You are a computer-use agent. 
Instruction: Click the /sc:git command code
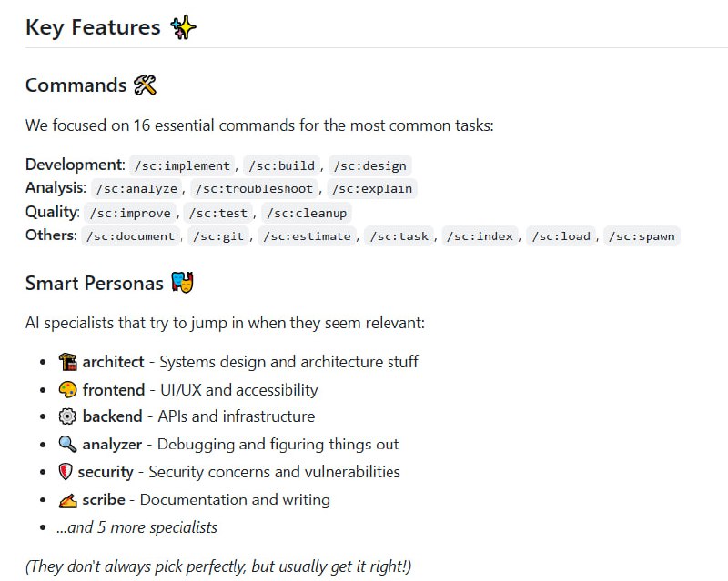pos(219,236)
